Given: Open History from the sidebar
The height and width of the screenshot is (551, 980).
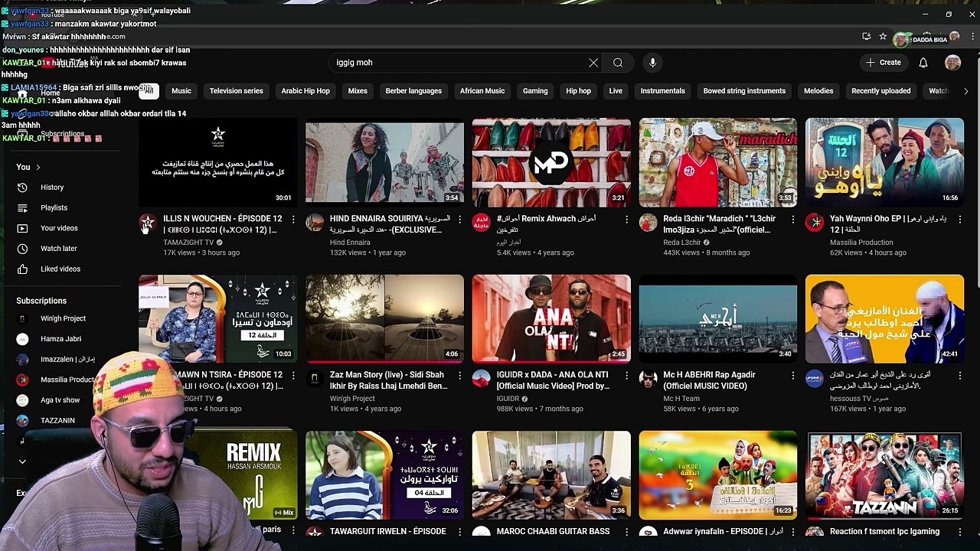Looking at the screenshot, I should [52, 187].
